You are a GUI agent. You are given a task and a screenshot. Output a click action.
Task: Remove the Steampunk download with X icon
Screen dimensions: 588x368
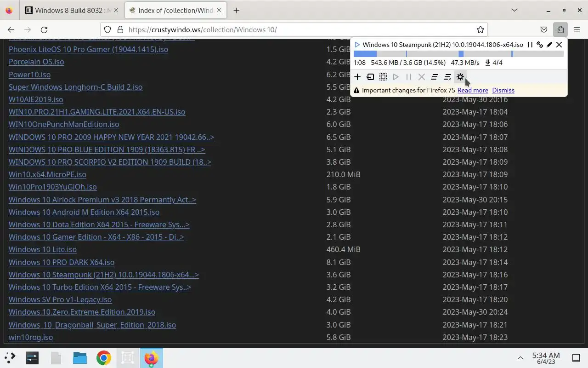click(x=559, y=45)
